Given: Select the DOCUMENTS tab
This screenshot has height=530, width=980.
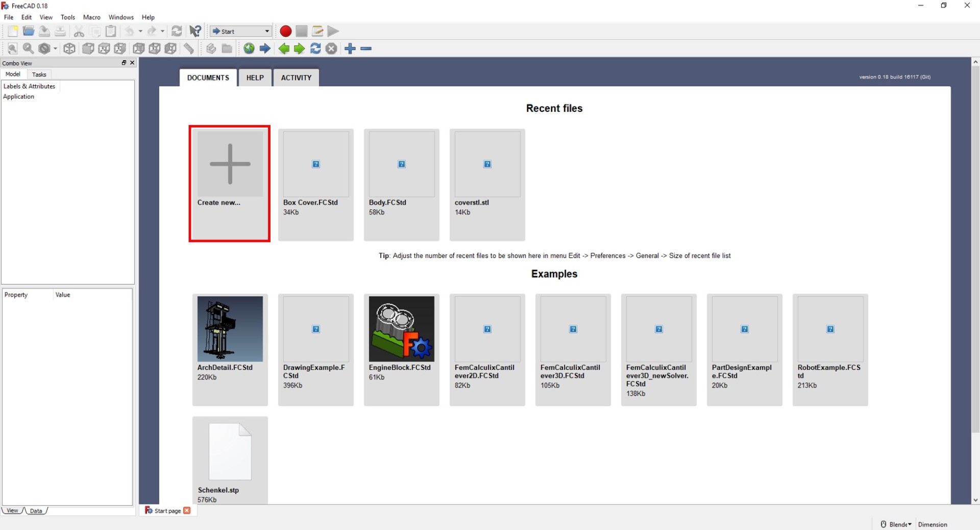Looking at the screenshot, I should [208, 78].
